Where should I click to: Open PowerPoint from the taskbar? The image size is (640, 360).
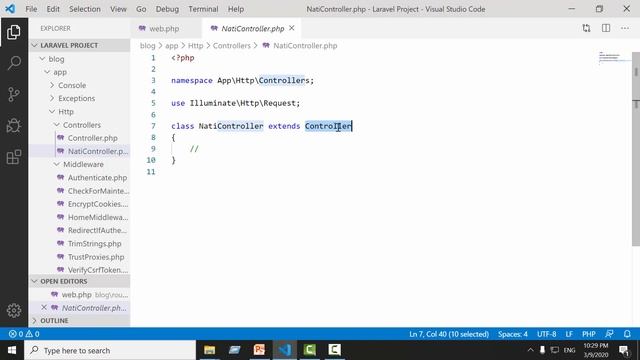pyautogui.click(x=259, y=350)
